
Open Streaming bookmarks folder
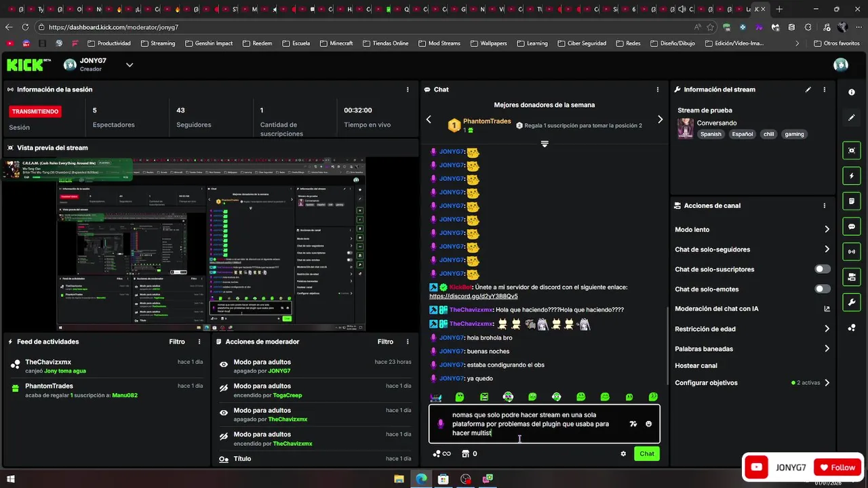pos(157,43)
